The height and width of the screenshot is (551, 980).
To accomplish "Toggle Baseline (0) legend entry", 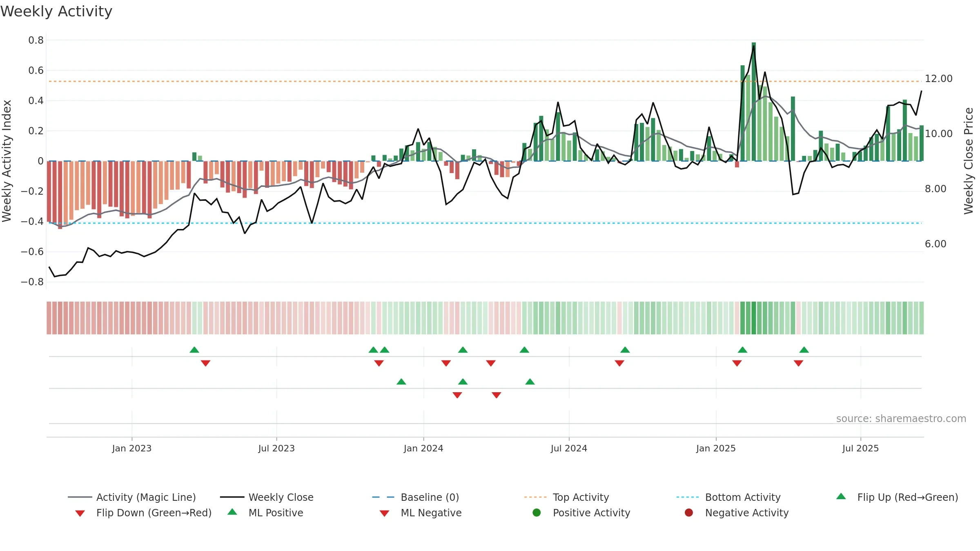I will pyautogui.click(x=416, y=497).
